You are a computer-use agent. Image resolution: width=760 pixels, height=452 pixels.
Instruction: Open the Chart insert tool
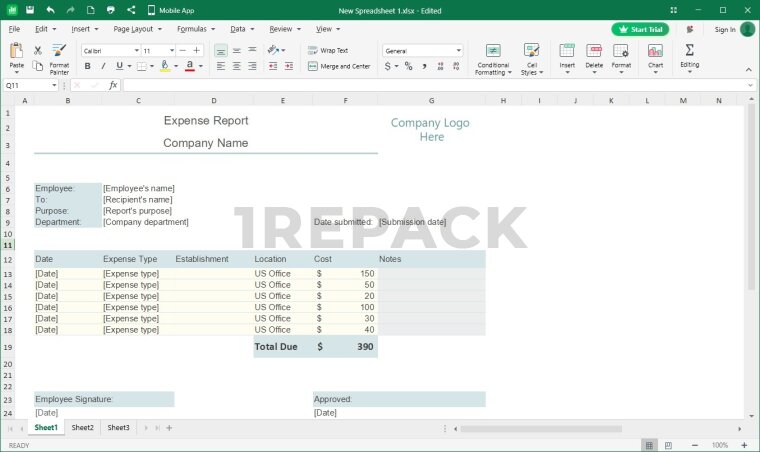(x=655, y=57)
